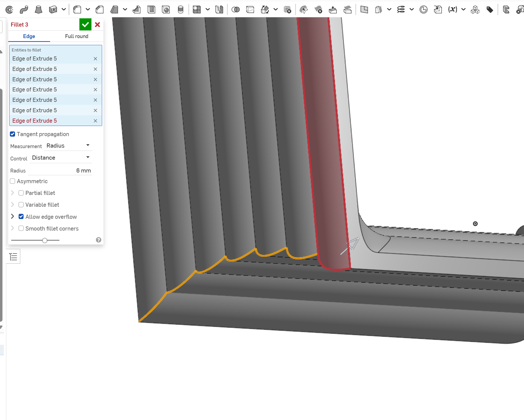Select the red-highlighted Edge of Extrude 5 row
The height and width of the screenshot is (420, 524).
[56, 121]
